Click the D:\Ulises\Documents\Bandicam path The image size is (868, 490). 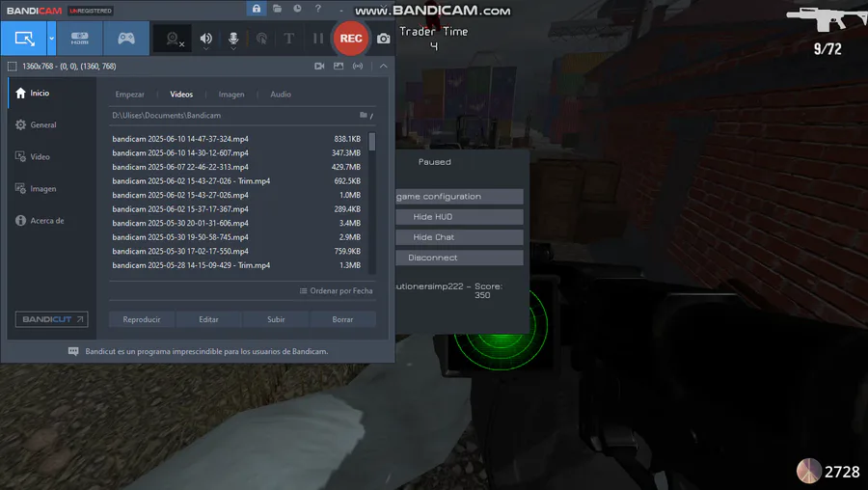click(167, 115)
